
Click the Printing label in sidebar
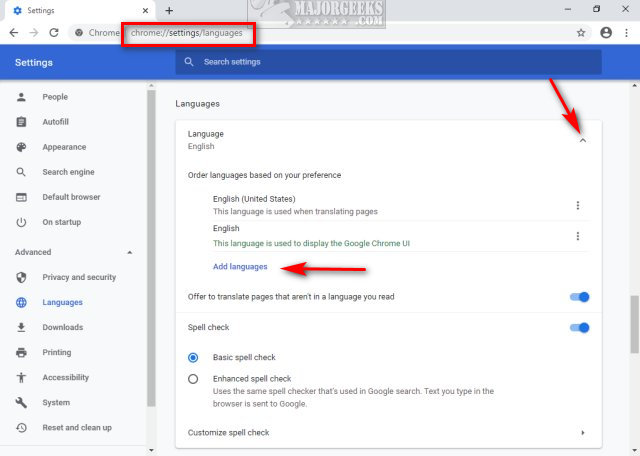pyautogui.click(x=57, y=352)
